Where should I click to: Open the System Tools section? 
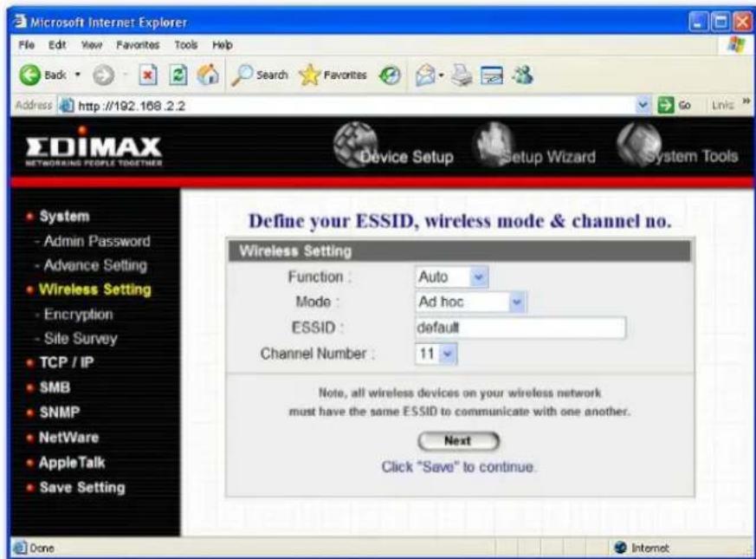click(677, 146)
